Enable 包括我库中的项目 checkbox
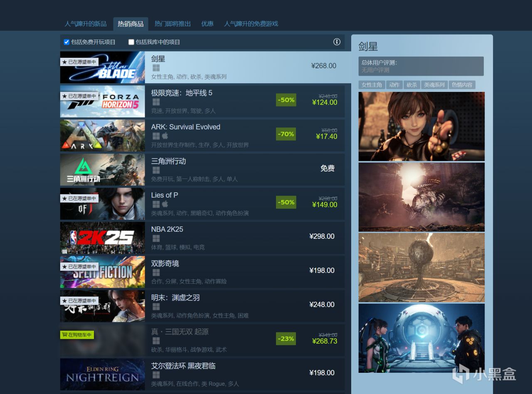 point(131,42)
